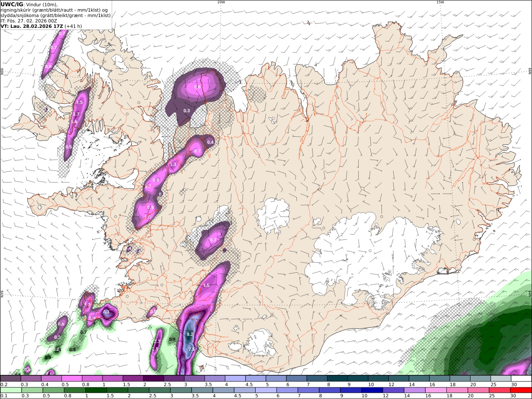The image size is (532, 399).
Task: Click the 7.5 precipitation value on the map
Action: 192,350
